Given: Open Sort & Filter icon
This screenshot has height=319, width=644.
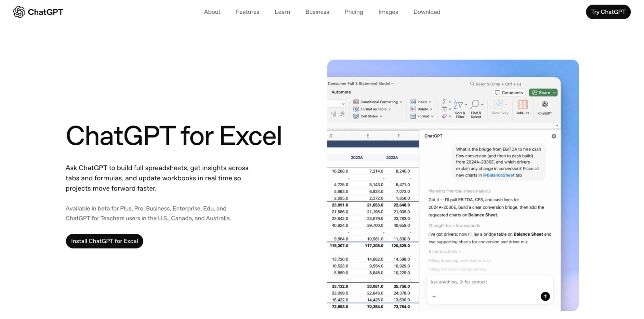Looking at the screenshot, I should (458, 105).
